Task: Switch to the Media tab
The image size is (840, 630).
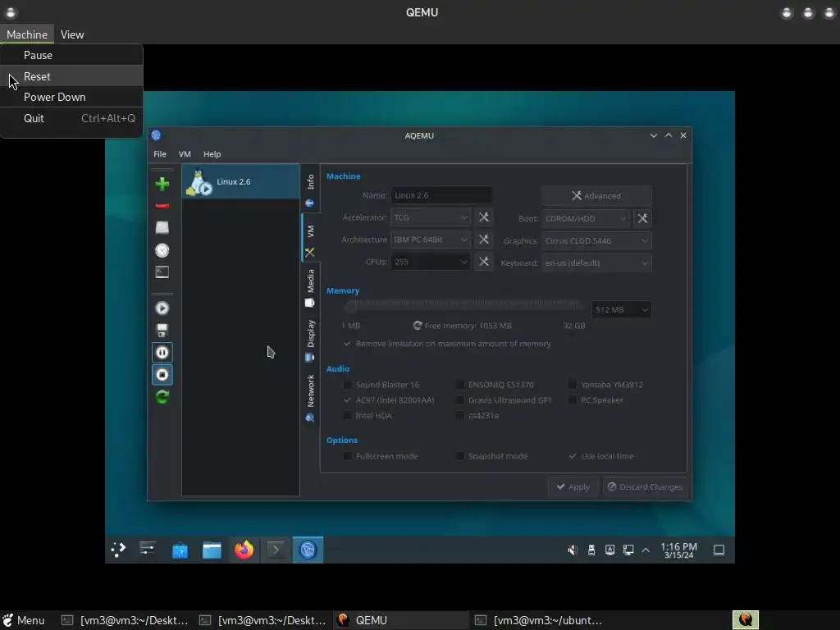Action: (310, 288)
